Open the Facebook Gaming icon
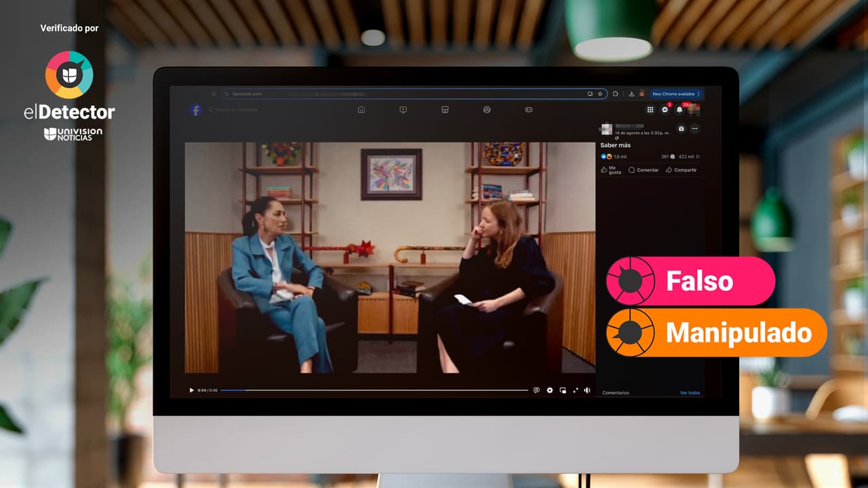Screen dimensions: 868x488 tap(529, 110)
